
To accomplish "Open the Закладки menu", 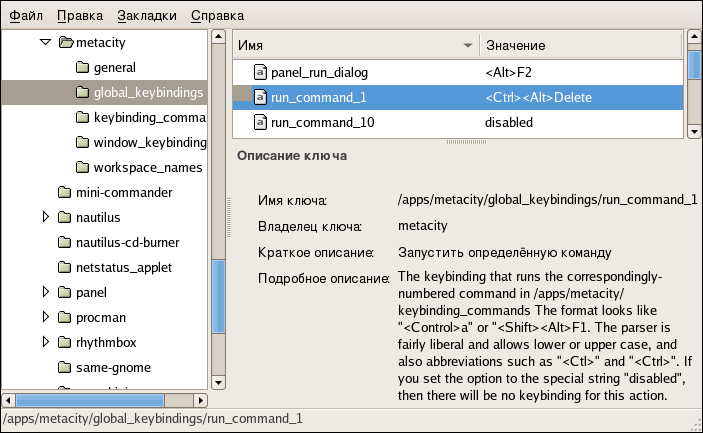I will point(146,16).
